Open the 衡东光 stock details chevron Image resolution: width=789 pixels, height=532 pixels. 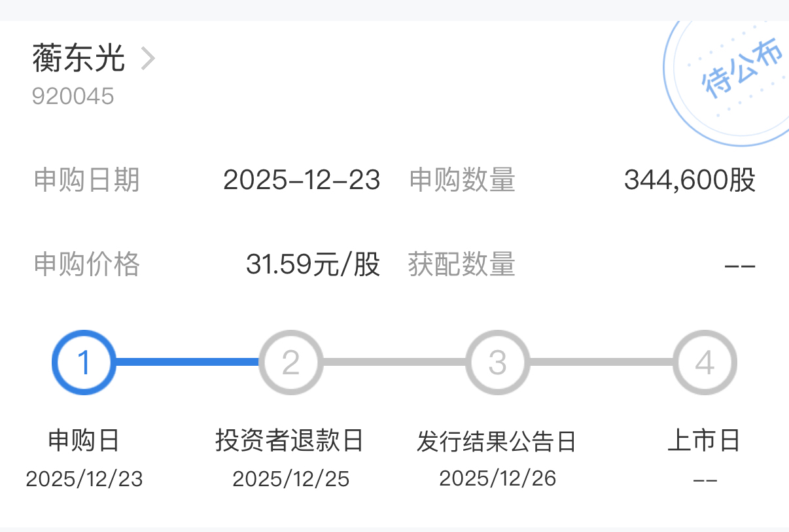click(x=149, y=60)
